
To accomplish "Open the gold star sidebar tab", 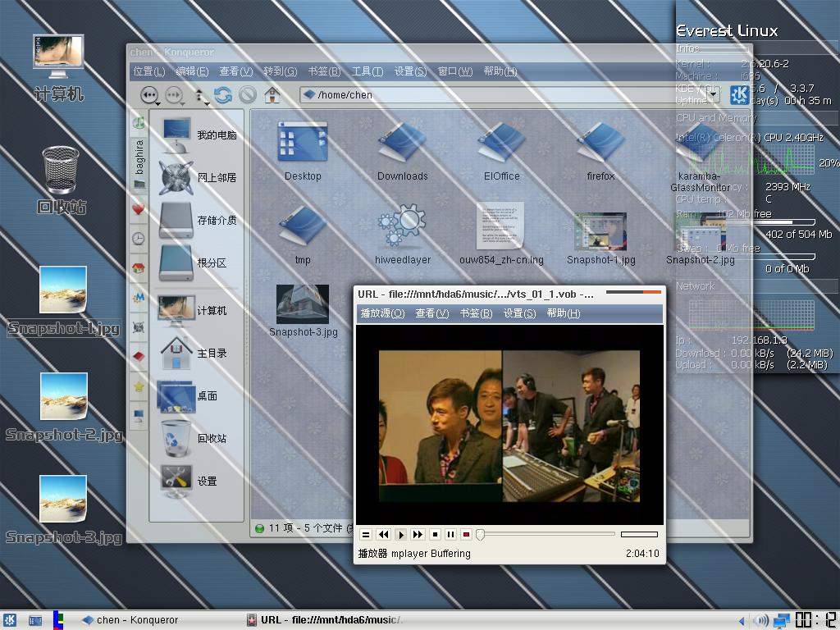I will pyautogui.click(x=138, y=386).
